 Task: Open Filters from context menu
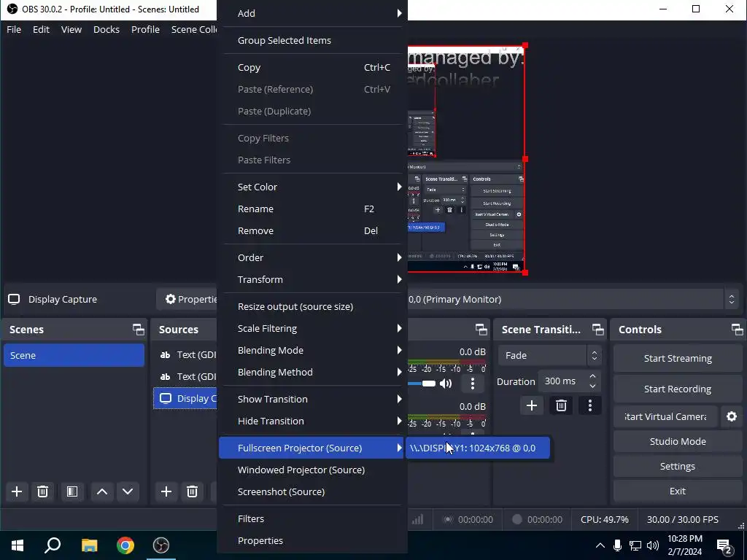314,519
